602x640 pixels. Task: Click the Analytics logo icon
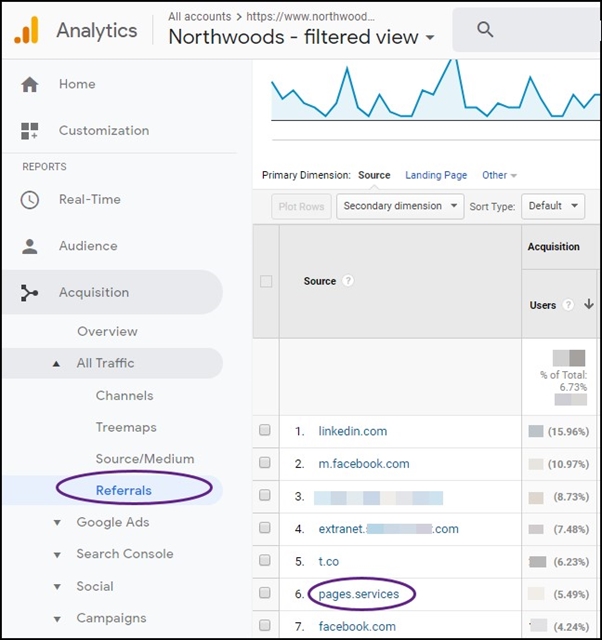[x=27, y=30]
